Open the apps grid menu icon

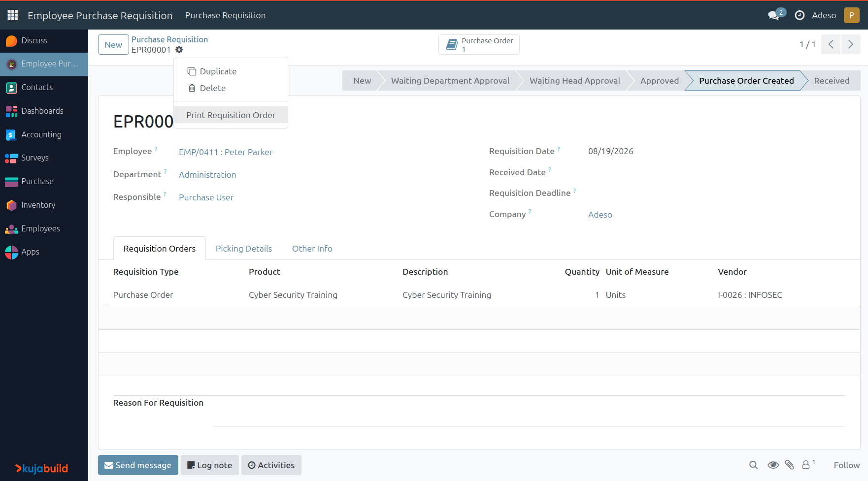(x=13, y=15)
